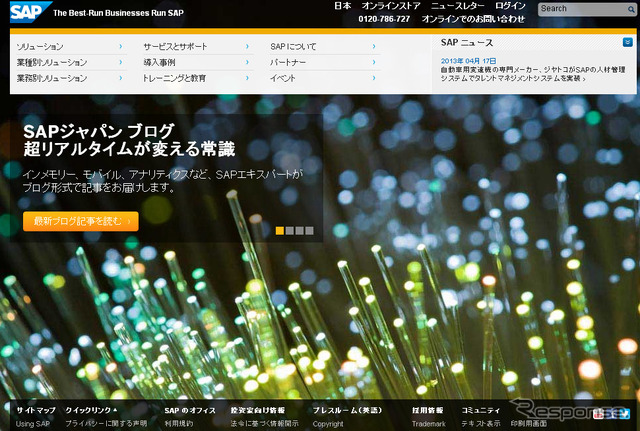Image resolution: width=640 pixels, height=431 pixels.
Task: Open プレスルーム(英語) footer link
Action: click(347, 410)
